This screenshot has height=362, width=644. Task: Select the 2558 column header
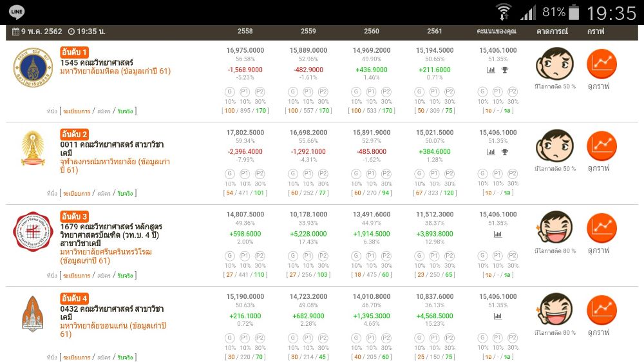click(x=245, y=31)
